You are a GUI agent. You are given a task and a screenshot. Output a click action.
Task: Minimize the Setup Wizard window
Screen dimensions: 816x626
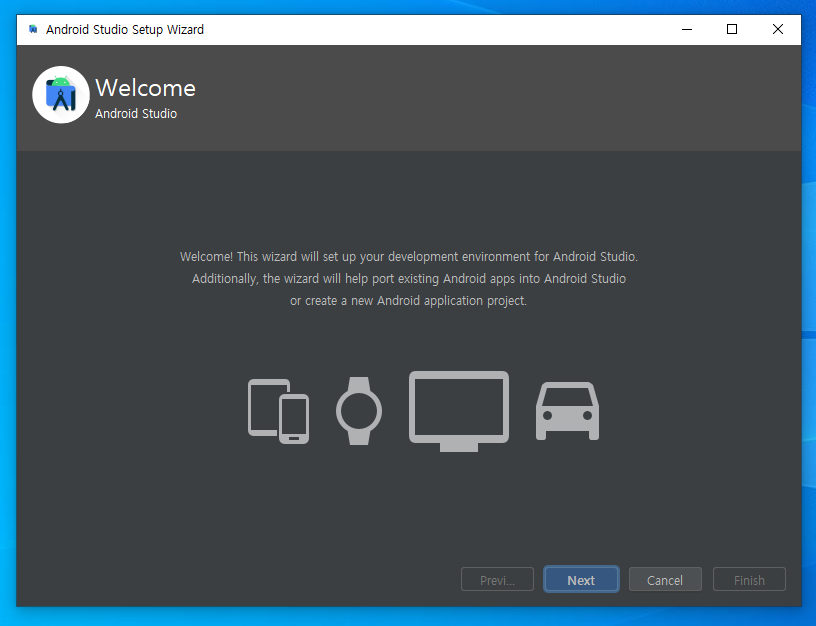tap(687, 29)
